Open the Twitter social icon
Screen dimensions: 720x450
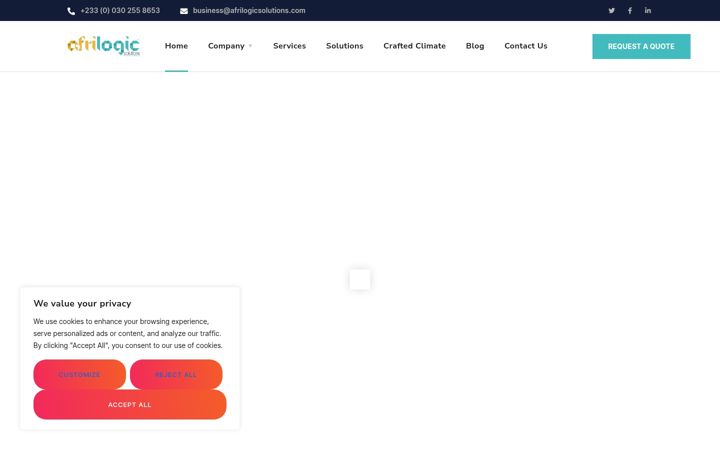612,11
